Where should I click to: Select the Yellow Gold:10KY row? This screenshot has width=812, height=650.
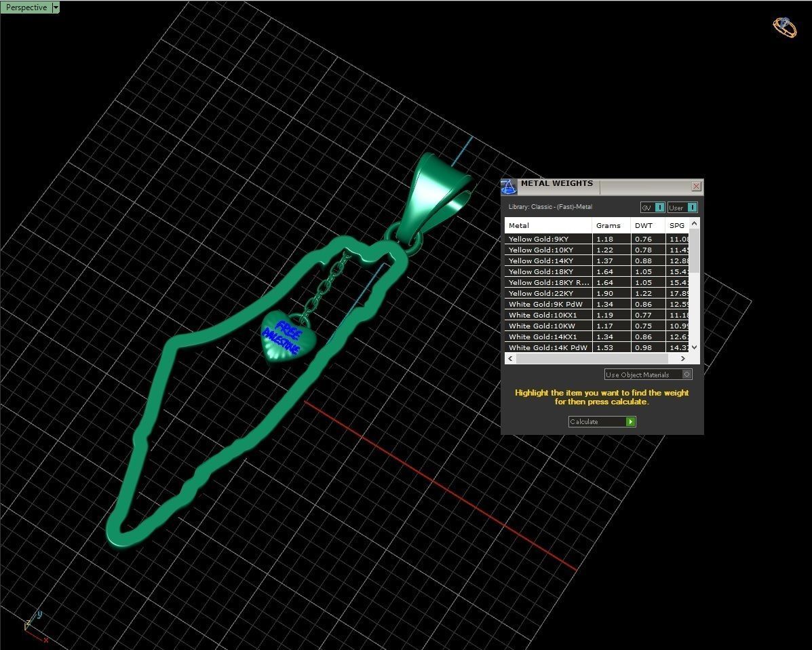tap(597, 250)
